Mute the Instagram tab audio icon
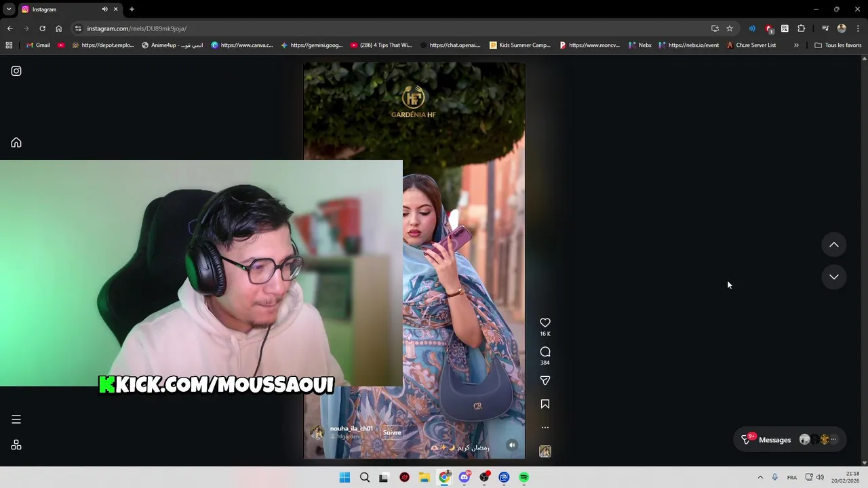Image resolution: width=868 pixels, height=488 pixels. (104, 9)
